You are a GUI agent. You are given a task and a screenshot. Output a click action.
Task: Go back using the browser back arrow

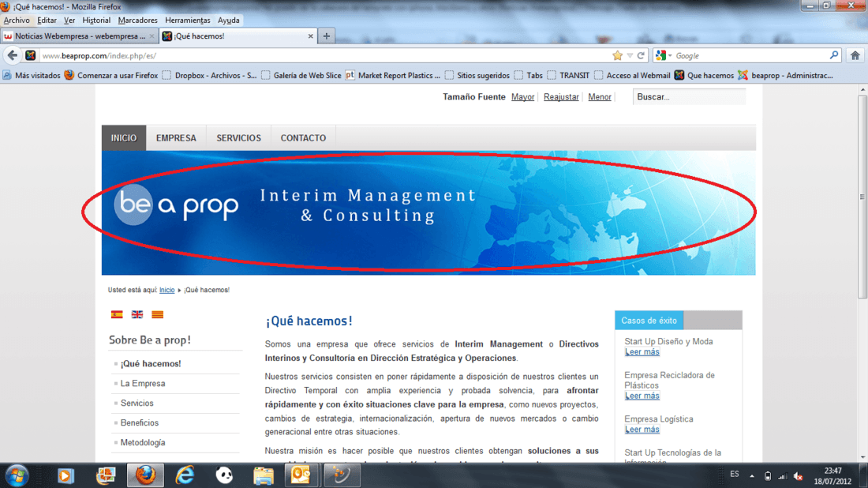click(x=12, y=55)
